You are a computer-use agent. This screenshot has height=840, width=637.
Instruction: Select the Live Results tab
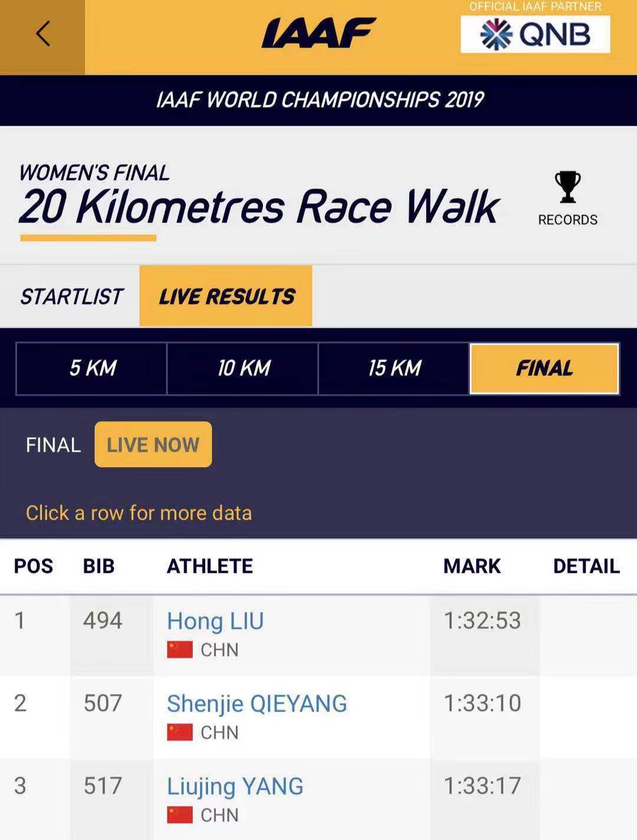(x=226, y=296)
